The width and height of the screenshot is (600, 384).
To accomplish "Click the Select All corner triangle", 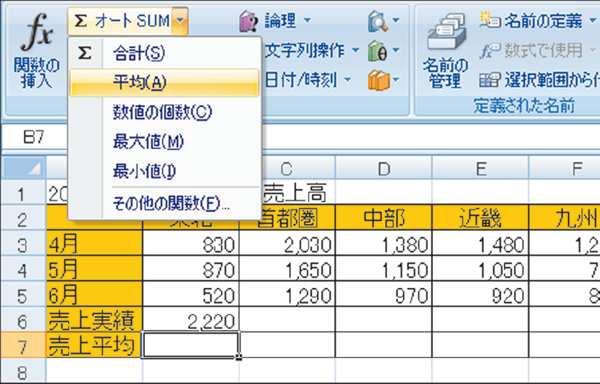I will 24,168.
